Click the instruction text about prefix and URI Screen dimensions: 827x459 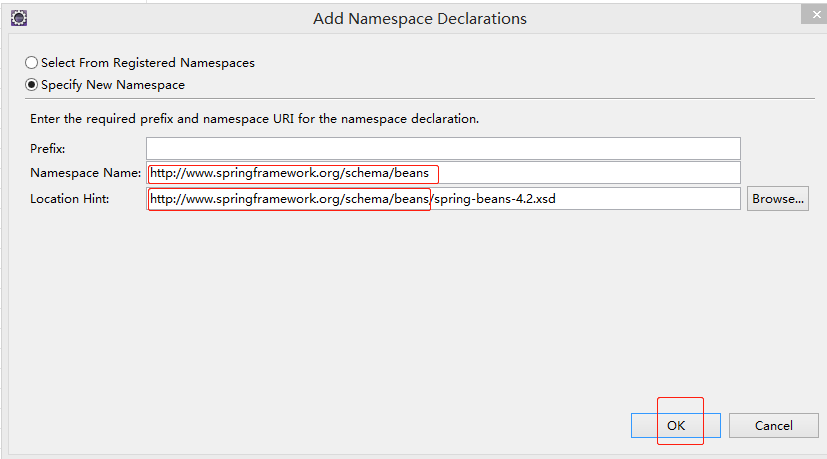click(254, 119)
